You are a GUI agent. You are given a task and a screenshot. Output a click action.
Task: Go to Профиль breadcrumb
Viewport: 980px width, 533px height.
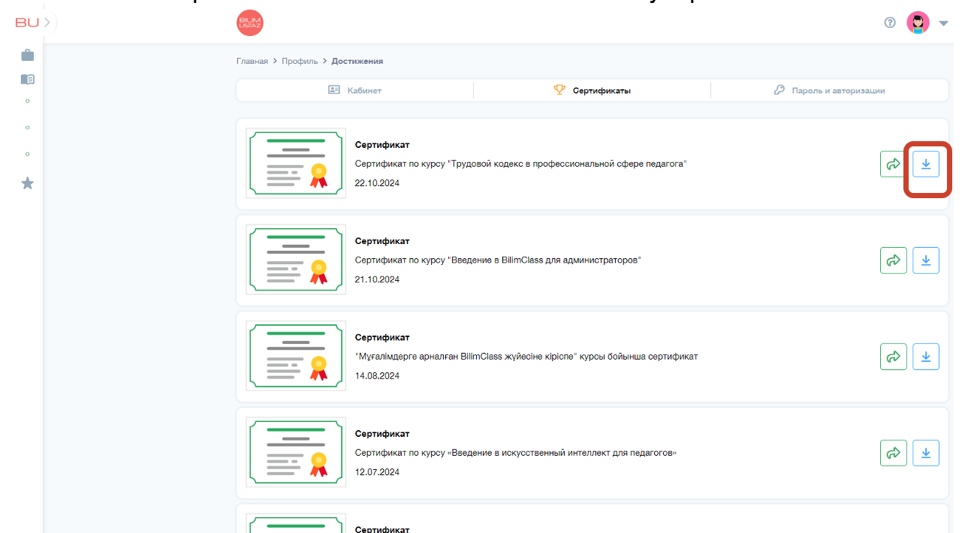pos(300,61)
